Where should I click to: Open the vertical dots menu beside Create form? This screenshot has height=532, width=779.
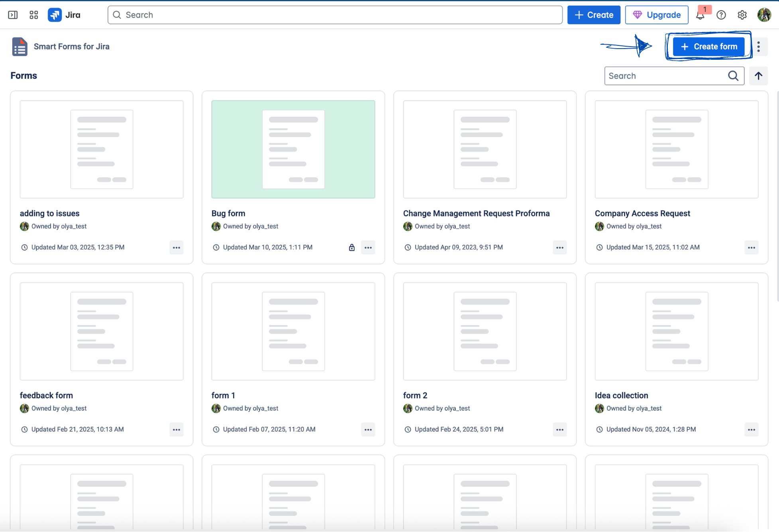coord(759,47)
